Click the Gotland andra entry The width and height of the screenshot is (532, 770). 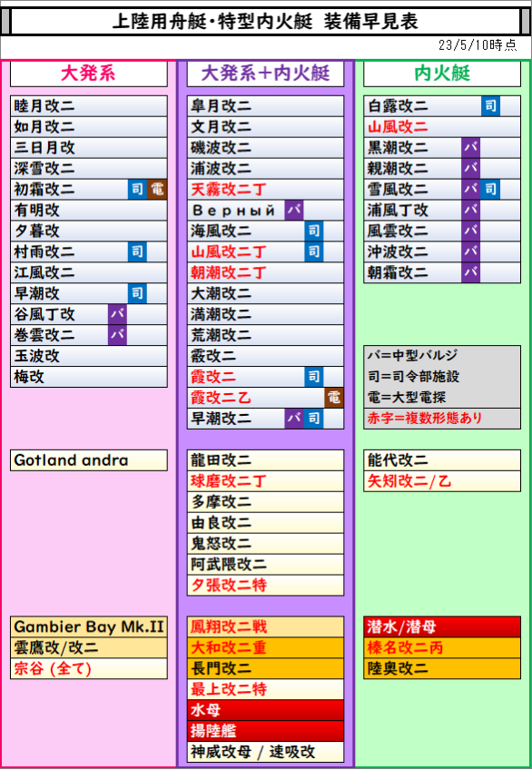click(x=89, y=460)
